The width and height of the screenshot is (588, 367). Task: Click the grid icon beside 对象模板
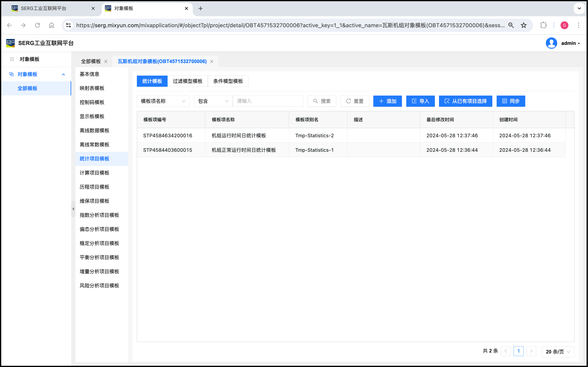tap(12, 59)
